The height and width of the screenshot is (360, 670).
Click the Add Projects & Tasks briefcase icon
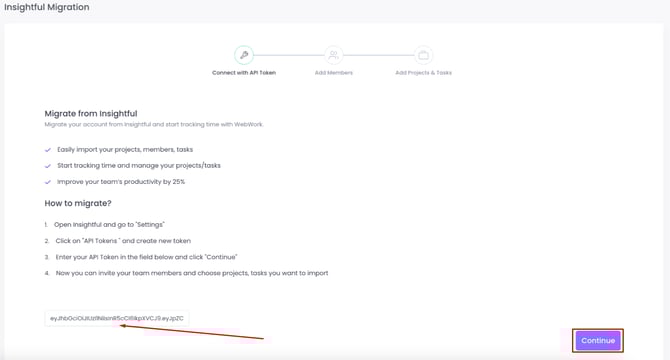click(423, 55)
